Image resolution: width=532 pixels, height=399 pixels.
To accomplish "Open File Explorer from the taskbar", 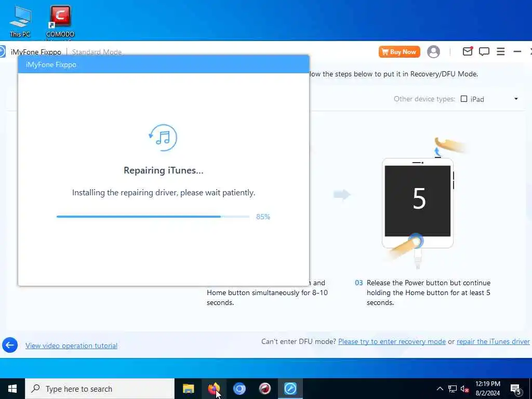I will (188, 389).
